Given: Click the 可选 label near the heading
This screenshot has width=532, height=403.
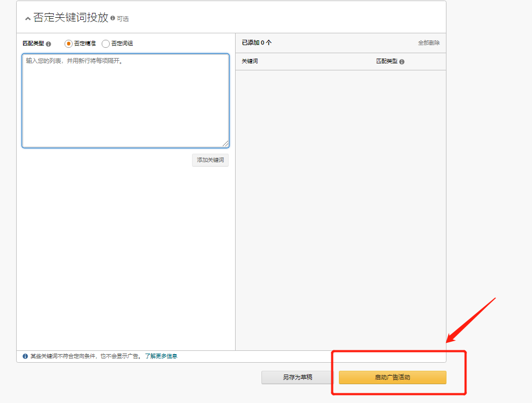Looking at the screenshot, I should (123, 19).
